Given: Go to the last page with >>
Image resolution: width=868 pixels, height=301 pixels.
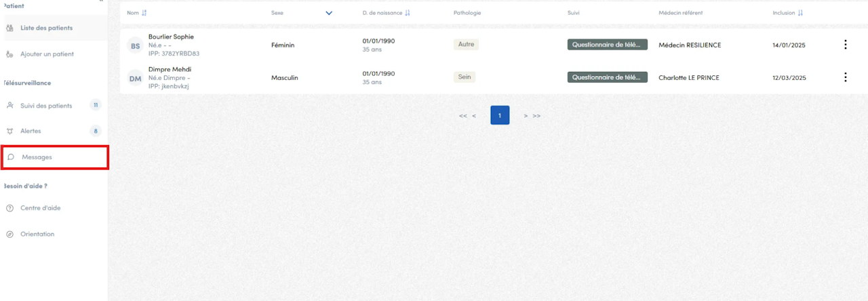Looking at the screenshot, I should coord(536,116).
